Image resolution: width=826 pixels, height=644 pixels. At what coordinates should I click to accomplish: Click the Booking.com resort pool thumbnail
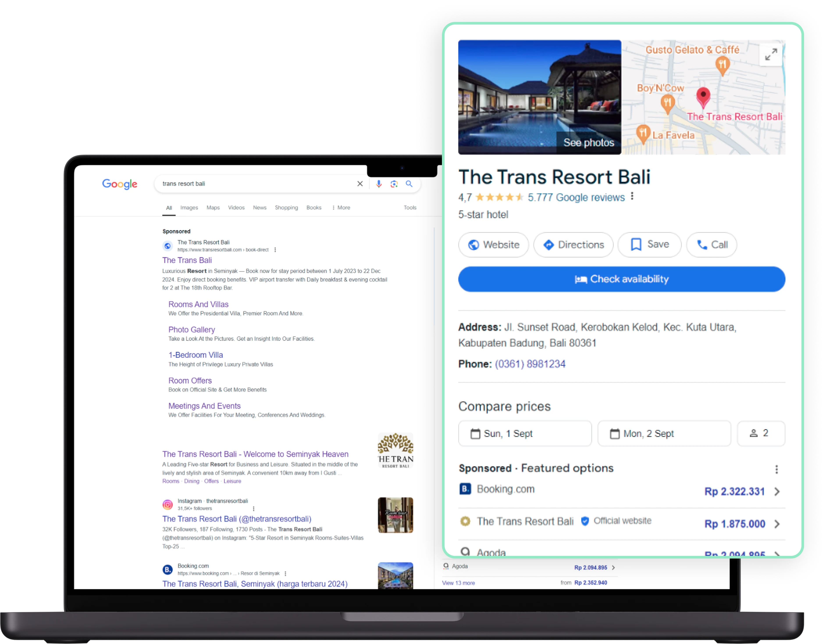pyautogui.click(x=395, y=576)
